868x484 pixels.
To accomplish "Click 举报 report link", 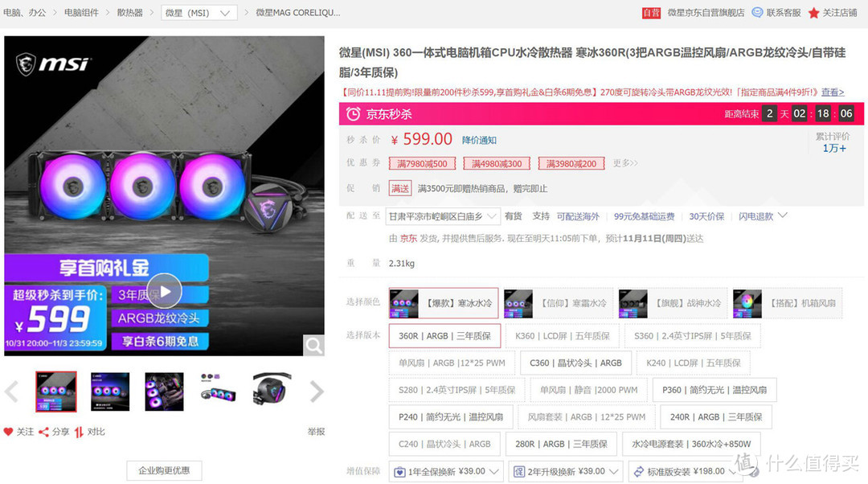I will 316,432.
